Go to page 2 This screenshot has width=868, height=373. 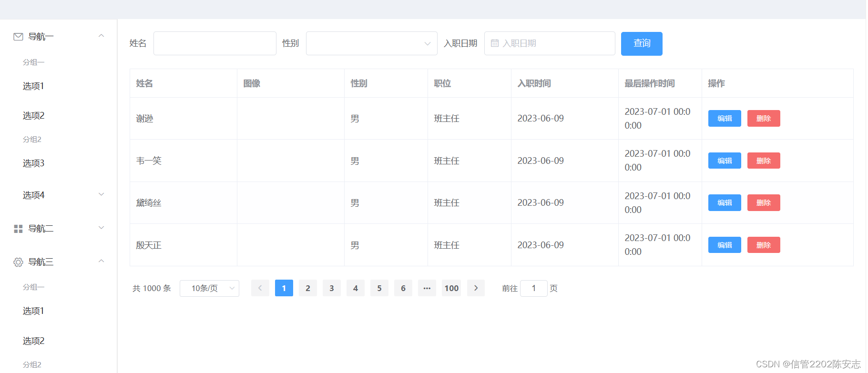tap(308, 288)
